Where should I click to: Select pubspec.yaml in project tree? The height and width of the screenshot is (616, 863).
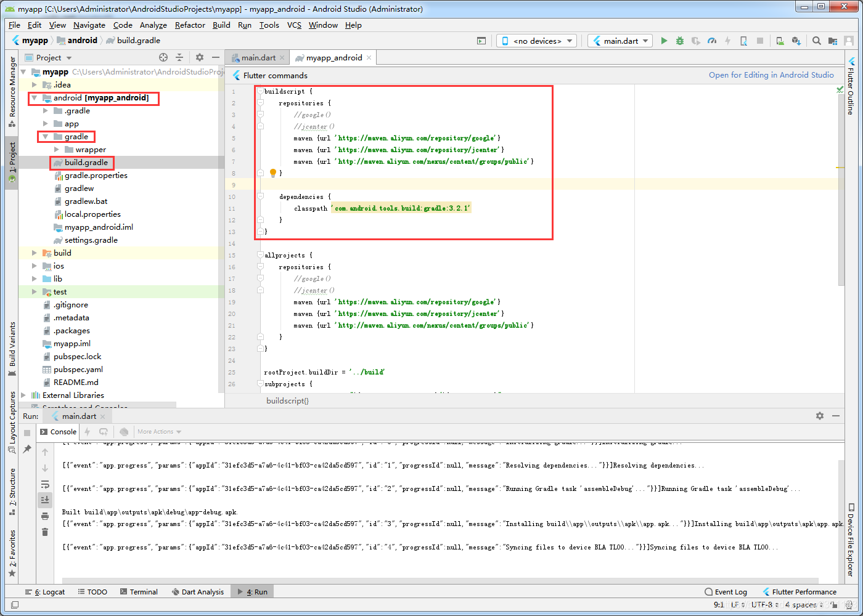78,370
